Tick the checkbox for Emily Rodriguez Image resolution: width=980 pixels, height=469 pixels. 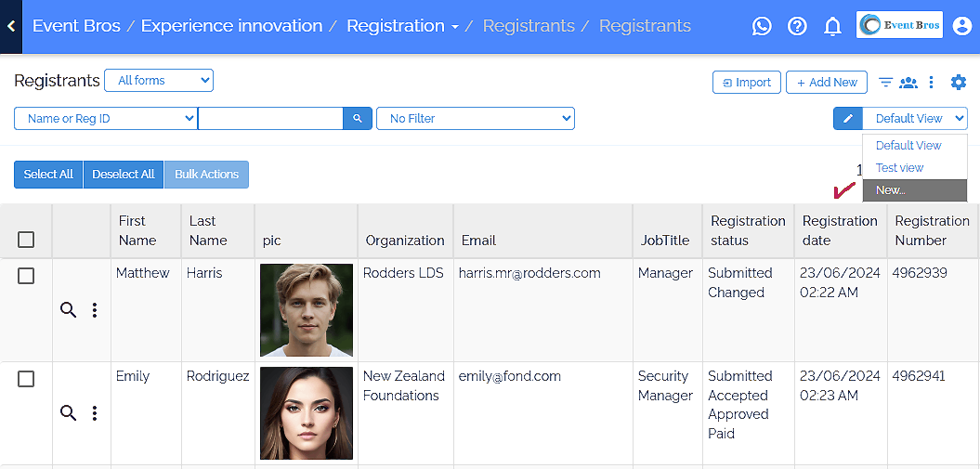tap(26, 379)
